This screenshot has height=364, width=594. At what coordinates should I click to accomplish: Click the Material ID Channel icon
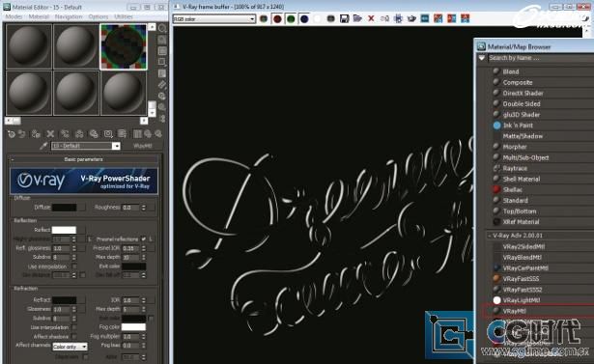[108, 133]
